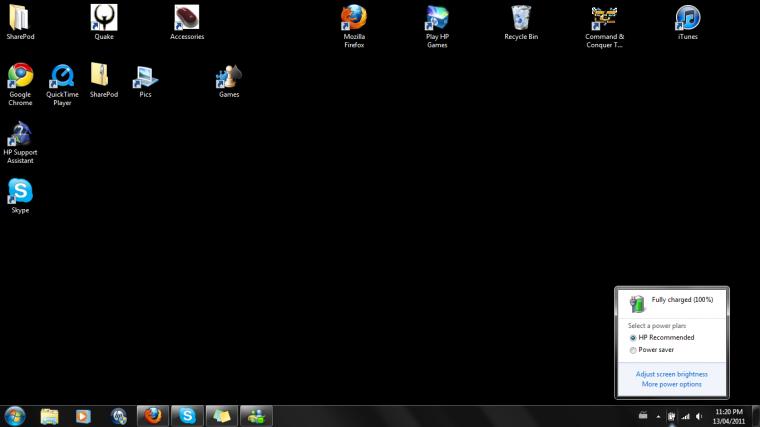Open Windows Explorer from the taskbar
This screenshot has height=427, width=760.
click(49, 416)
